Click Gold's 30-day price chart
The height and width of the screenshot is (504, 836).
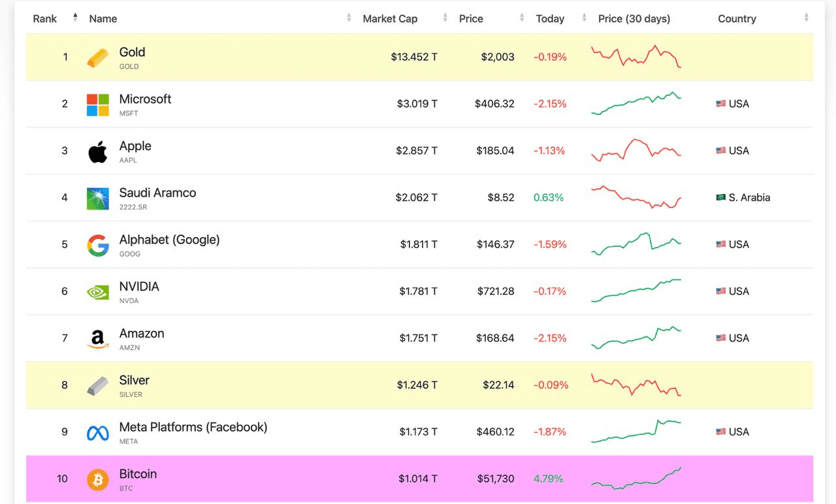click(636, 57)
